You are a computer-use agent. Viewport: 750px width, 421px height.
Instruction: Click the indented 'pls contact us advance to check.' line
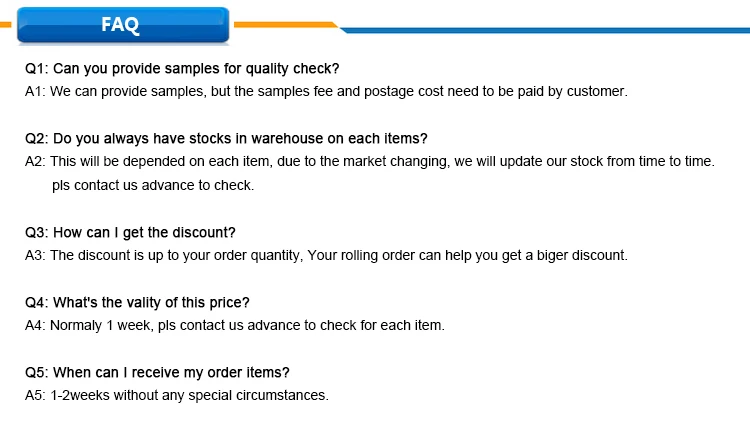pos(153,185)
